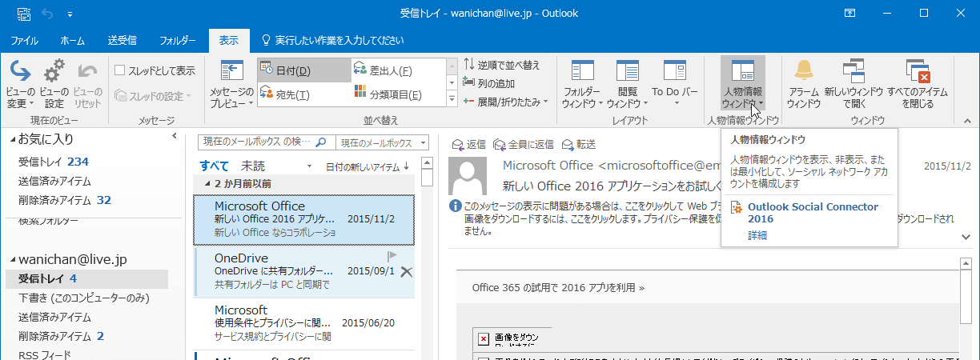980x360 pixels.
Task: Open the To Do バー menu
Action: point(675,84)
